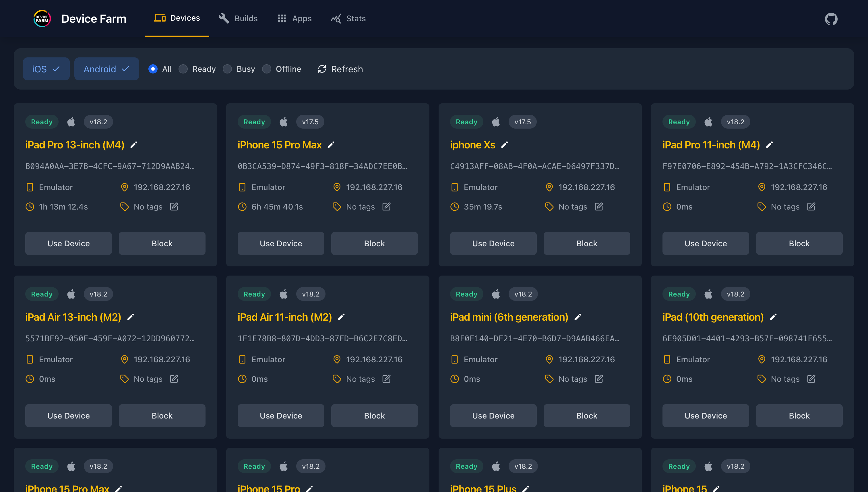Edit tags icon on iPad Air 13-inch (M2)
868x492 pixels.
tap(174, 379)
